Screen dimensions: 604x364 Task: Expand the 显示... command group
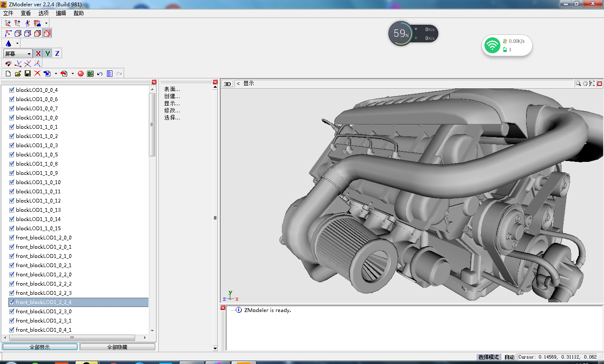pyautogui.click(x=172, y=103)
